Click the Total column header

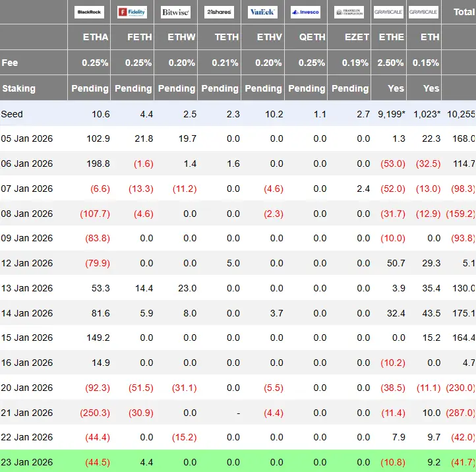[463, 13]
